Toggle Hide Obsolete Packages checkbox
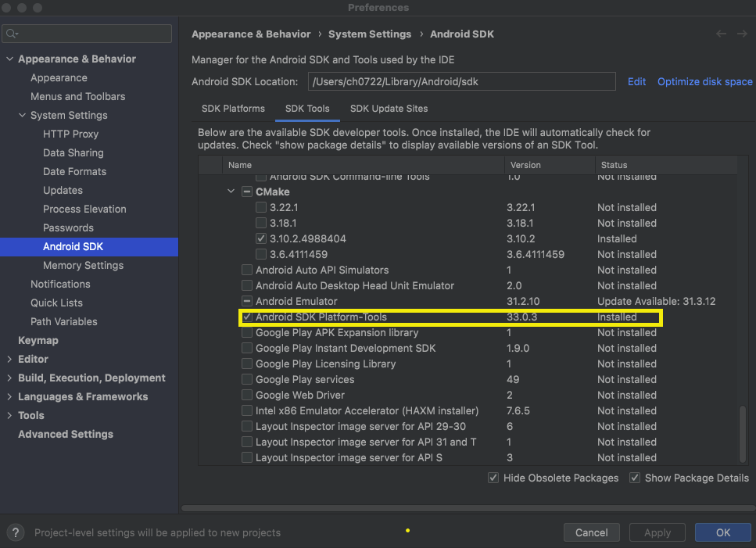Screen dimensions: 756x548 (493, 478)
